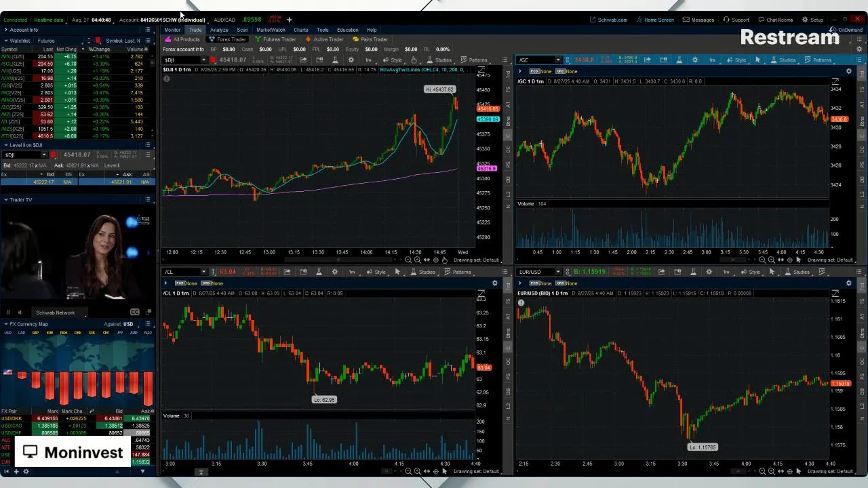Image resolution: width=868 pixels, height=488 pixels.
Task: Pop out the Trader TV video
Action: (x=149, y=312)
